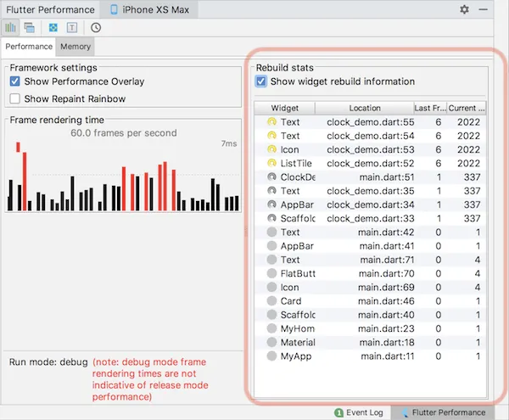
Task: Click spinner icon for ListTile row
Action: (271, 163)
